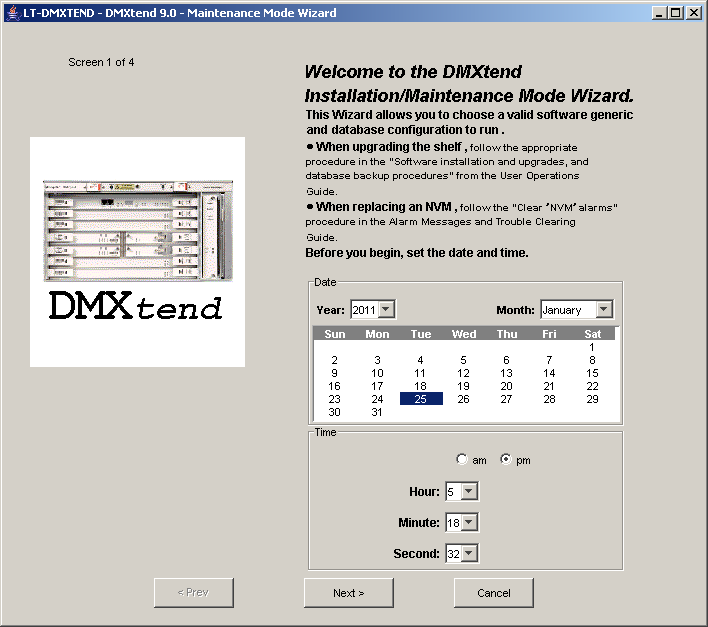Image resolution: width=708 pixels, height=627 pixels.
Task: Select day 24 in the calendar
Action: (x=377, y=399)
